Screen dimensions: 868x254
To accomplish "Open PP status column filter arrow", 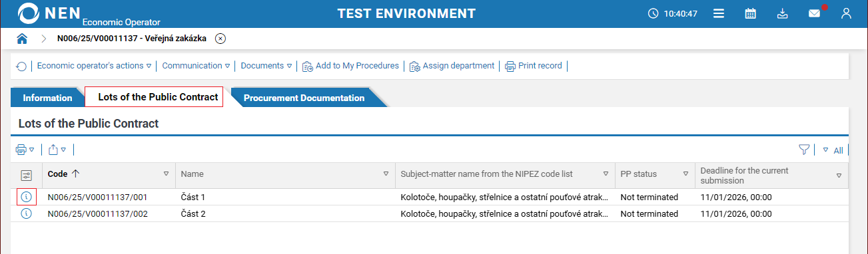I will (x=685, y=174).
